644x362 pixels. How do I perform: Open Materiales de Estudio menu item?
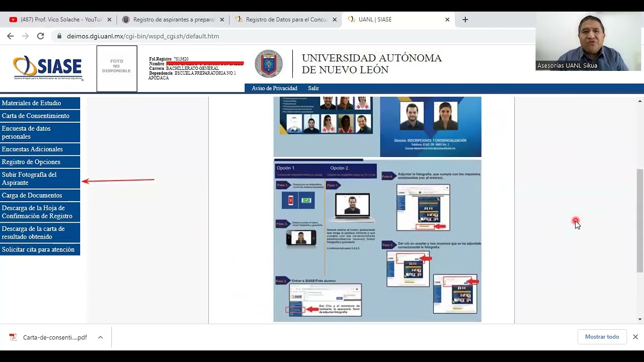(x=40, y=103)
